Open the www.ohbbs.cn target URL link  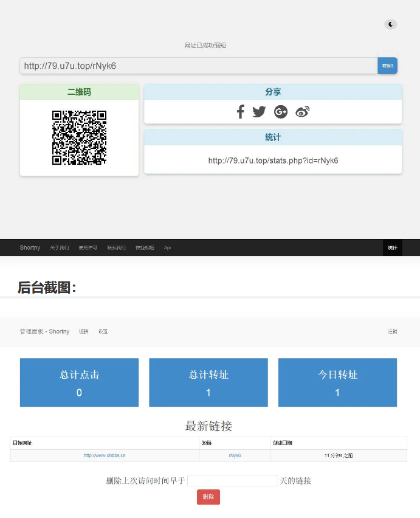[105, 455]
